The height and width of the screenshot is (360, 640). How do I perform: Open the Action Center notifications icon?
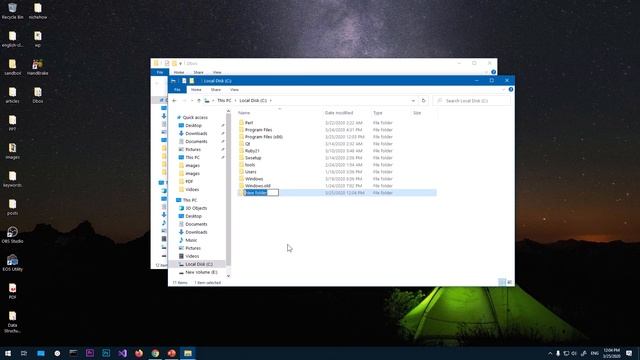[629, 353]
